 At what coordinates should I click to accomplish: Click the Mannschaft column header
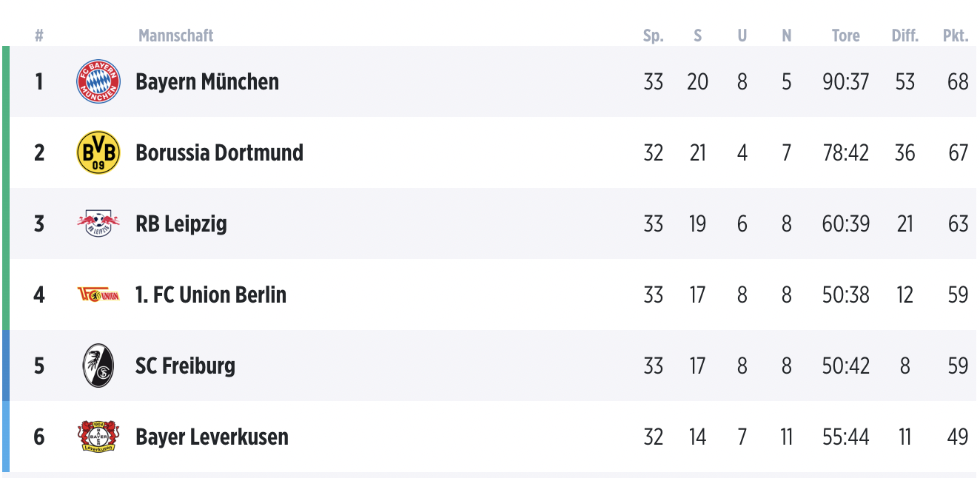pyautogui.click(x=175, y=36)
